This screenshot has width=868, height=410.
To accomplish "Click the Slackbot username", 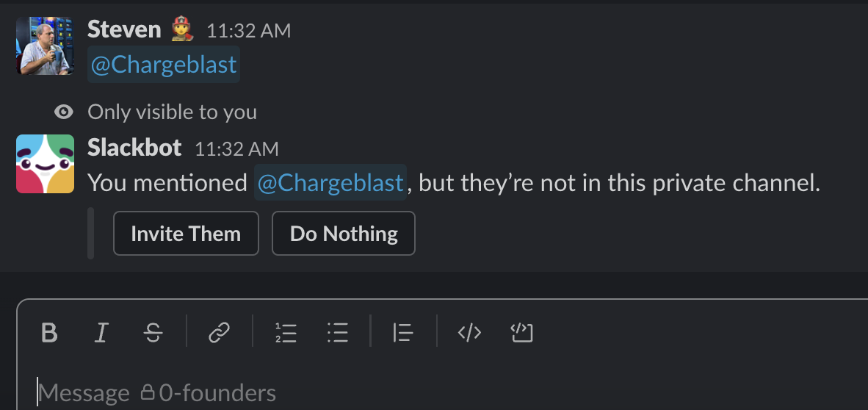I will pos(134,148).
